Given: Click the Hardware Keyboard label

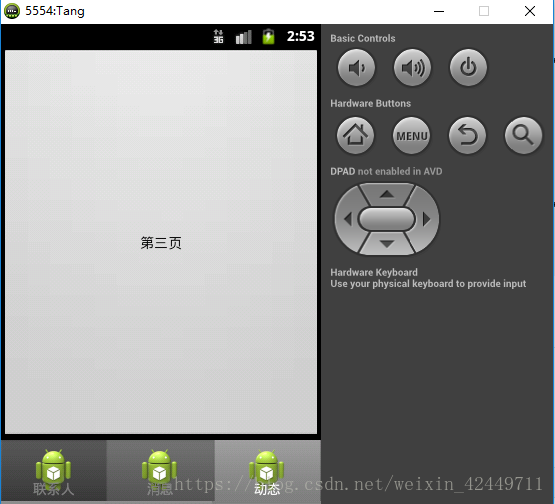Looking at the screenshot, I should (x=374, y=272).
